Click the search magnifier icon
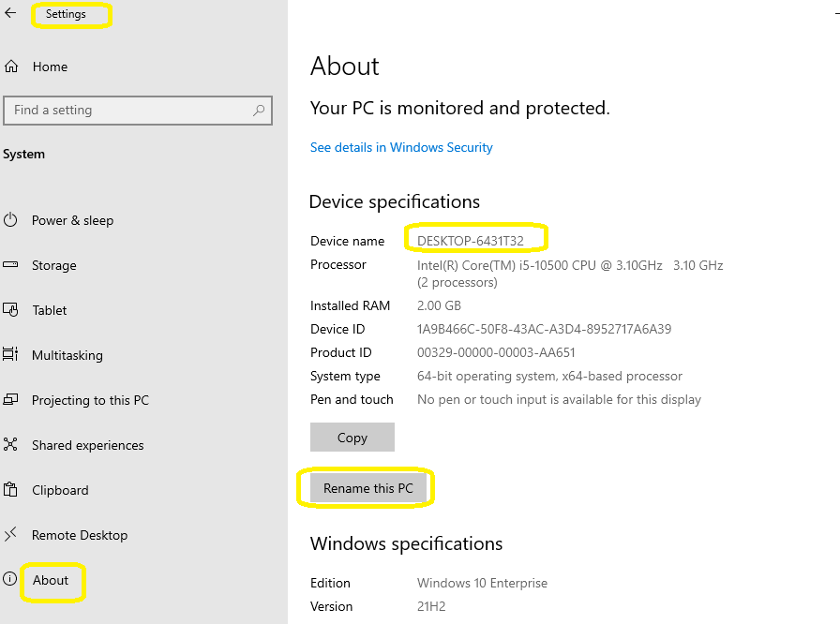The width and height of the screenshot is (840, 624). point(259,111)
